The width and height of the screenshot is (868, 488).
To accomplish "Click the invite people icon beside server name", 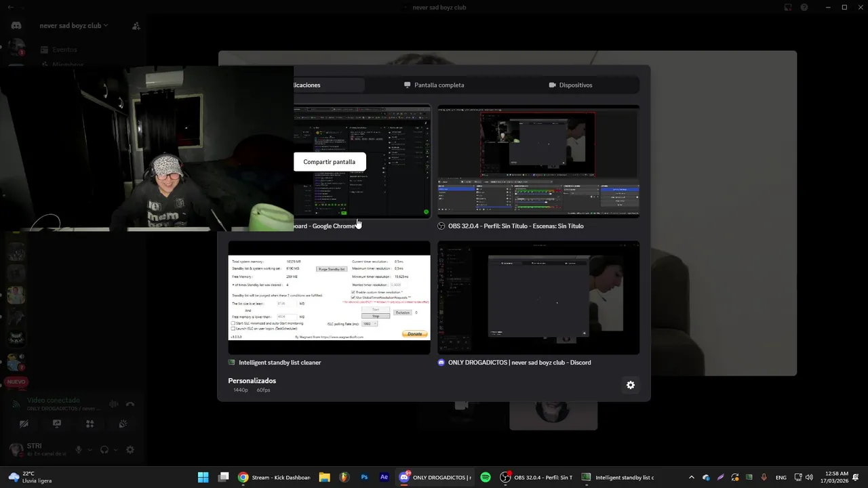I will (136, 26).
